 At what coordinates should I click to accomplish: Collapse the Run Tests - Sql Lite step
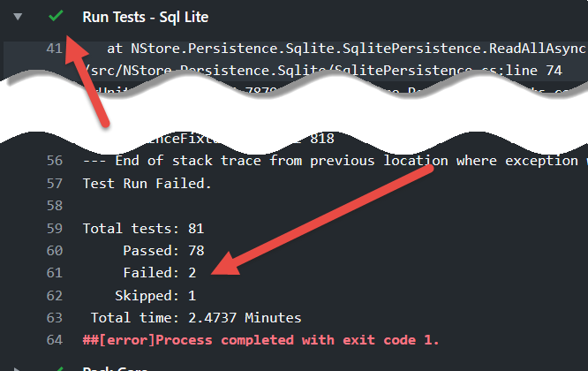(x=18, y=17)
